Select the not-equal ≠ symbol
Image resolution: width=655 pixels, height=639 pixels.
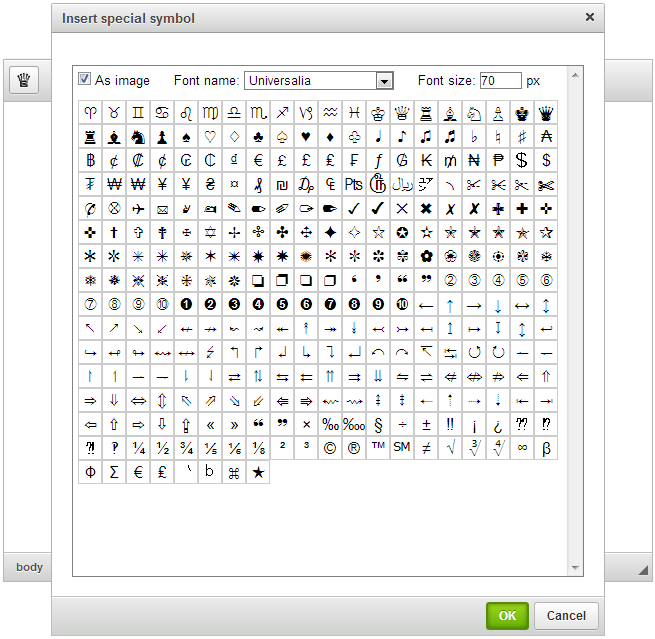[x=426, y=448]
